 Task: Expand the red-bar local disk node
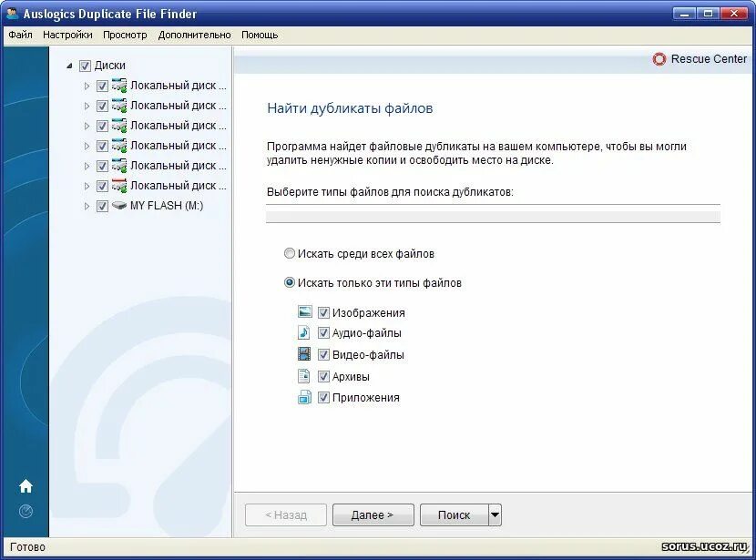pyautogui.click(x=87, y=186)
